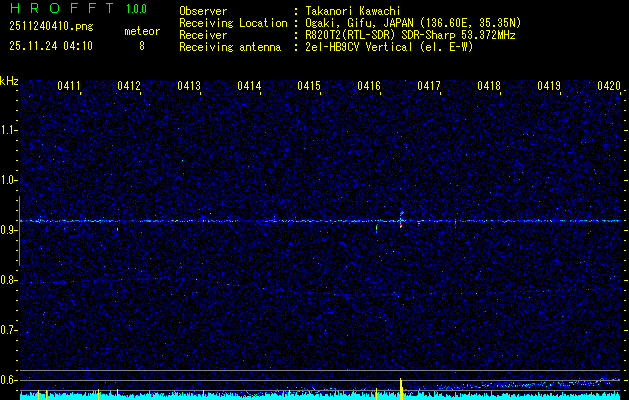Screen dimensions: 629x400
Task: Click the 0.7 kHz frequency label
Action: click(x=8, y=330)
